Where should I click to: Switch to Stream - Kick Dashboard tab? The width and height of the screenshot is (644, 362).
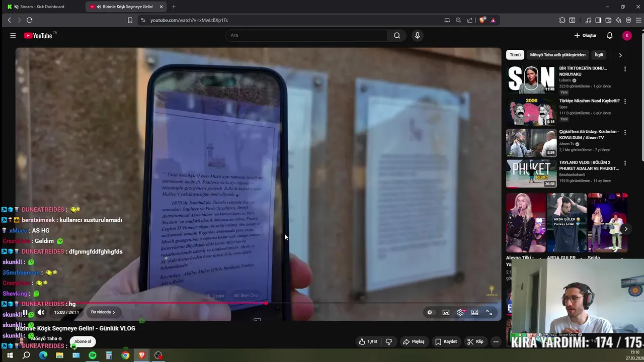(x=42, y=7)
